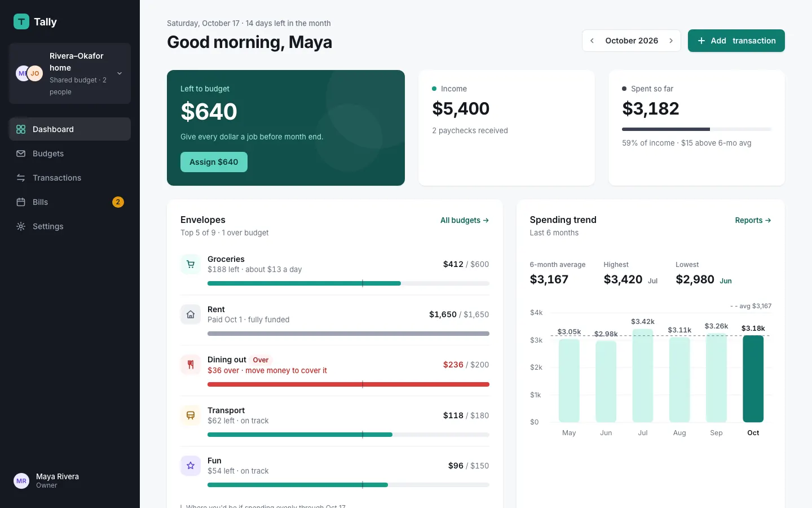
Task: Click the Dining out red progress bar
Action: (348, 384)
